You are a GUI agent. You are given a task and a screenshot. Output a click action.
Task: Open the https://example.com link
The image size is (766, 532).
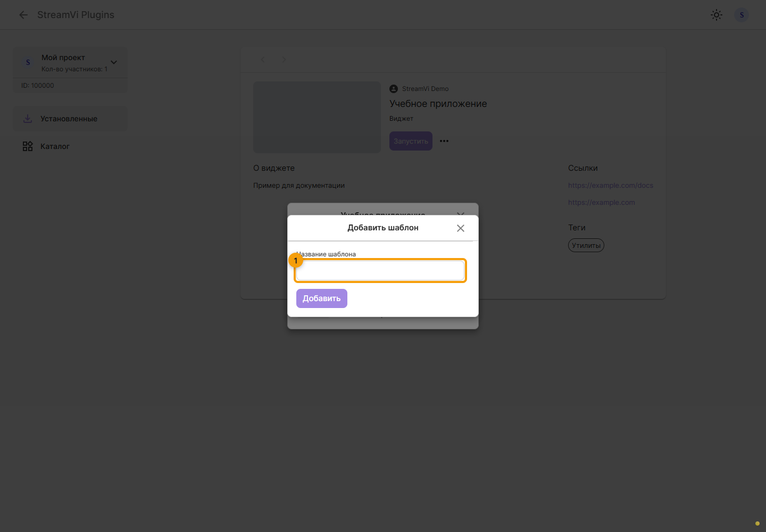click(602, 203)
